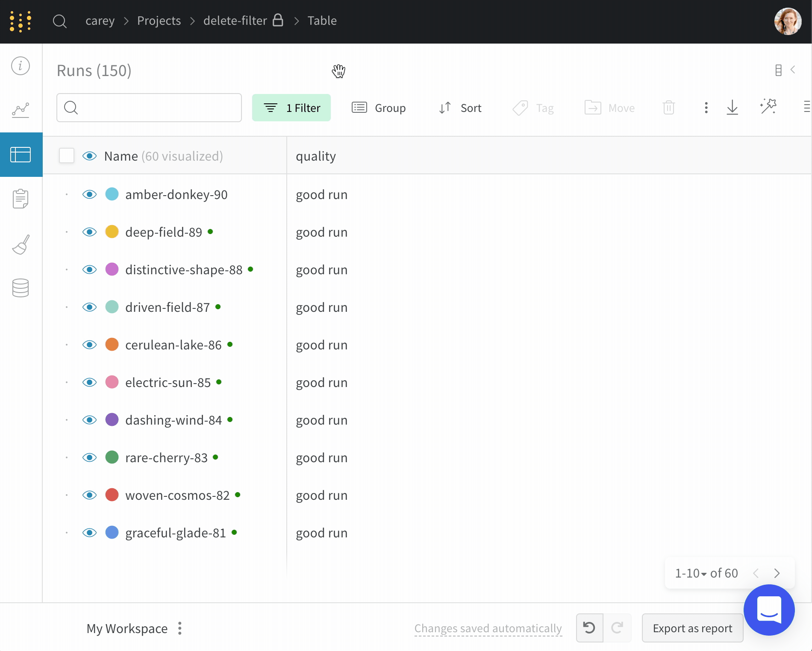This screenshot has height=651, width=812.
Task: Click the 1 Filter button
Action: pyautogui.click(x=291, y=108)
